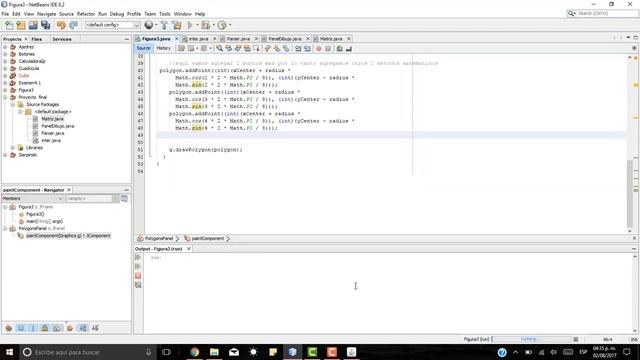
Task: Click the Find Selection magnifier icon in editor toolbar
Action: click(219, 49)
